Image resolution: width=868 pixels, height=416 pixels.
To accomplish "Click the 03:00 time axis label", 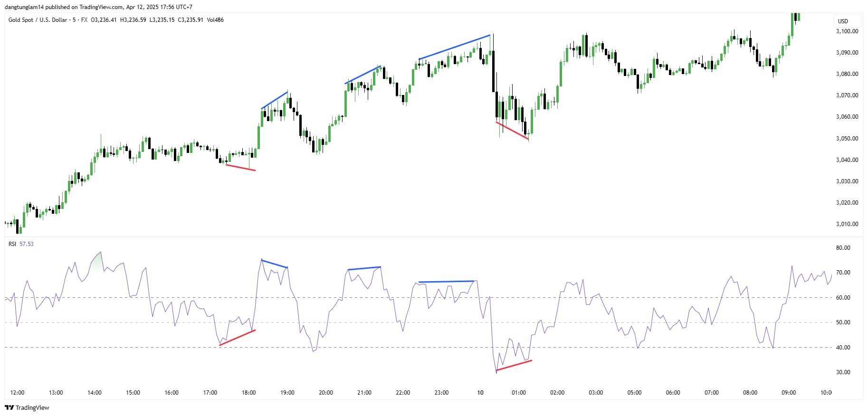I will 596,393.
